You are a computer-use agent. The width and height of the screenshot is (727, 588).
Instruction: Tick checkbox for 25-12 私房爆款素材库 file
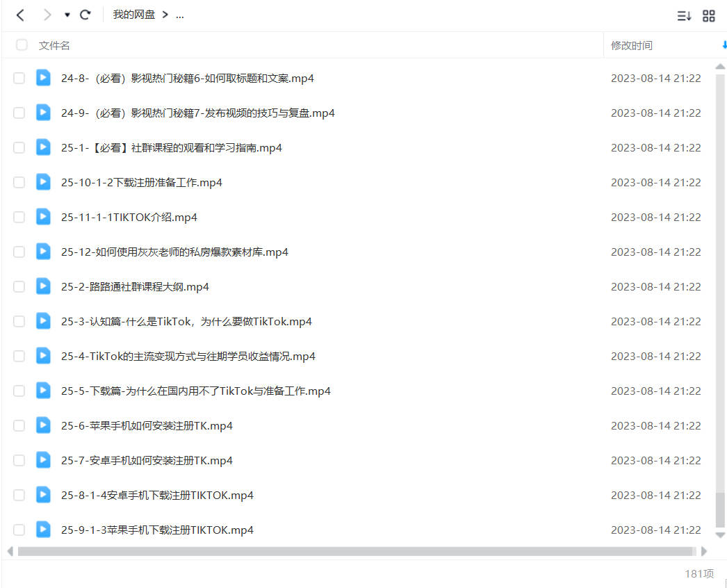[x=19, y=252]
